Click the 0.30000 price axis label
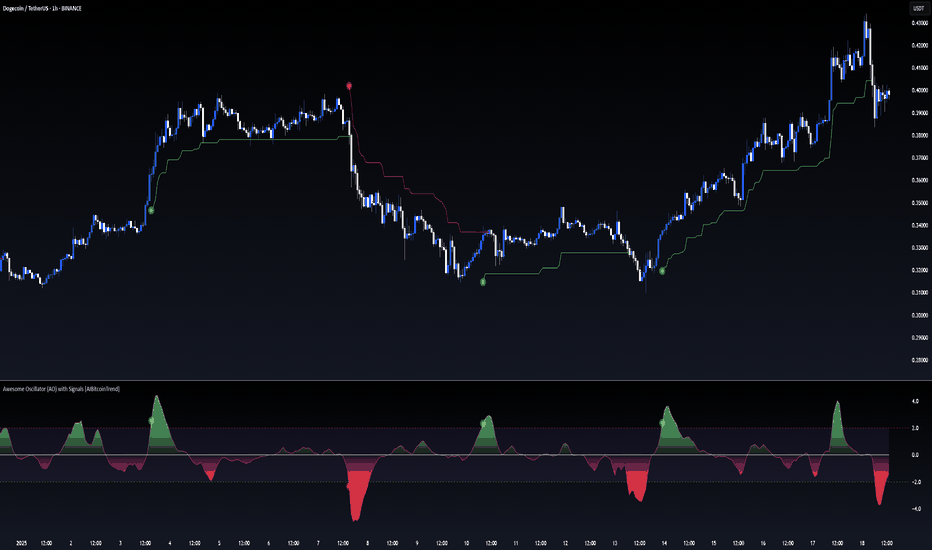The width and height of the screenshot is (932, 550). [x=920, y=315]
